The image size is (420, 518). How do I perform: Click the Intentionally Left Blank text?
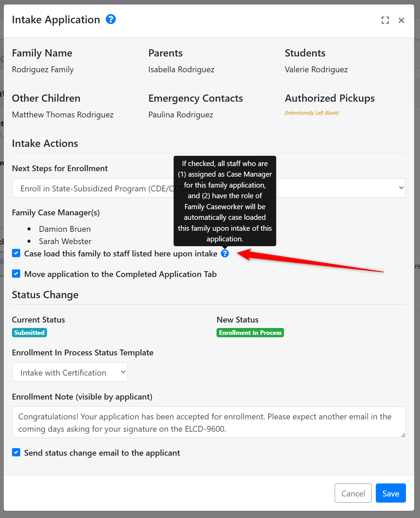pos(312,113)
